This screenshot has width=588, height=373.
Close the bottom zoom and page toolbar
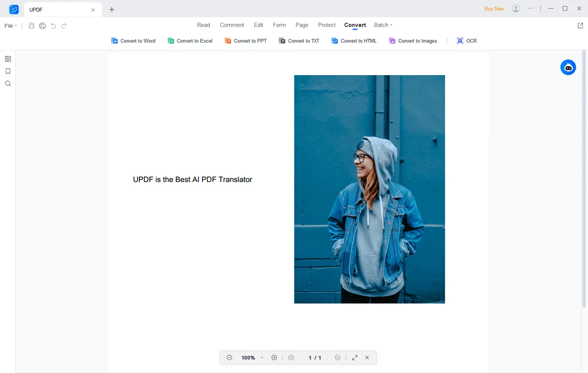367,358
